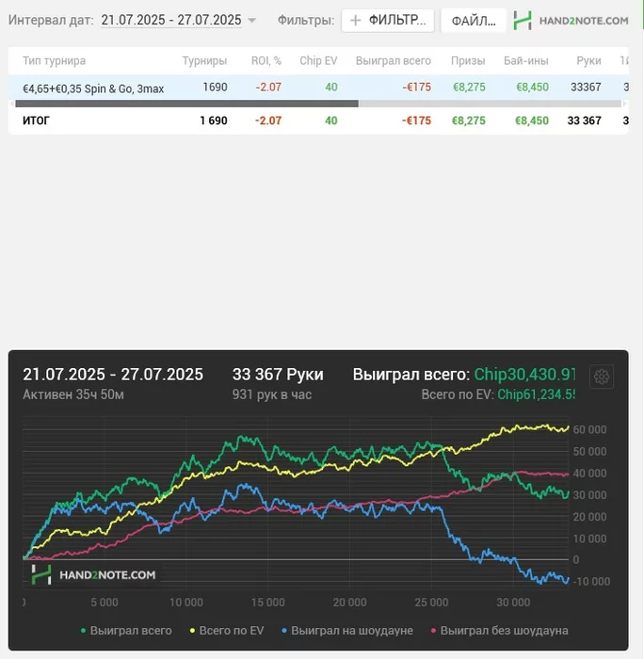
Task: Sort by the "Турниры" column header
Action: coord(204,60)
